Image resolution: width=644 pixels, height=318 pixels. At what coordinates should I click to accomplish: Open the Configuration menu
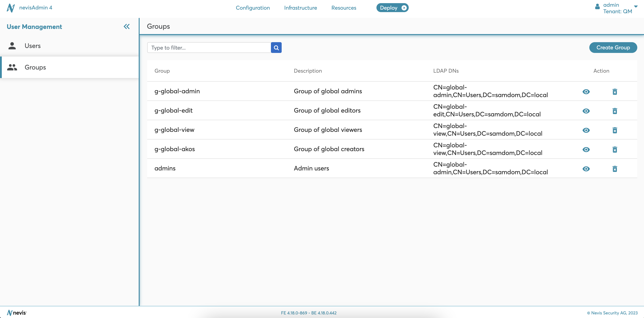pos(253,7)
